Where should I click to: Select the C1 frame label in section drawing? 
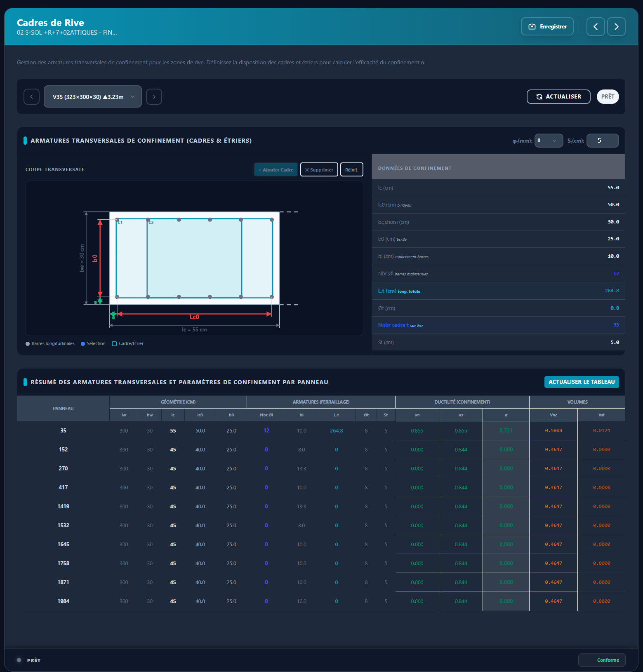click(120, 222)
